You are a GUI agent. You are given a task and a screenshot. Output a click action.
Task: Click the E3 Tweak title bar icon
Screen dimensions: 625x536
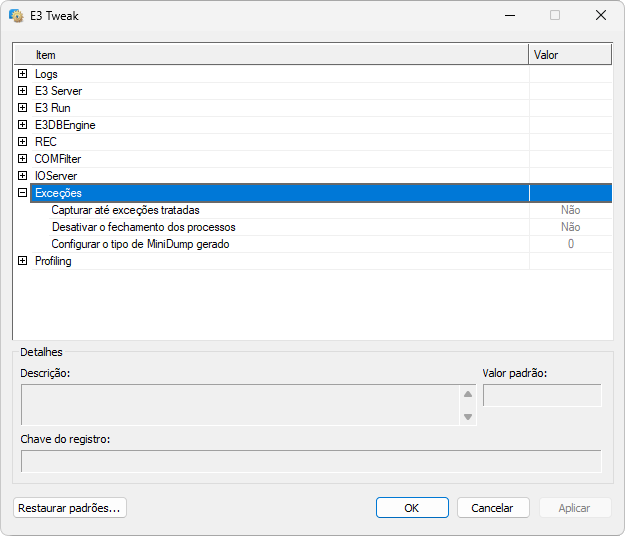16,15
